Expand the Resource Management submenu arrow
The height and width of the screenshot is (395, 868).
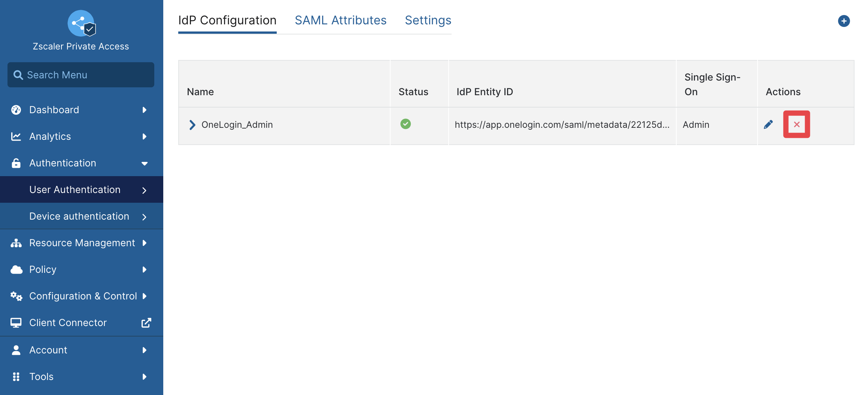145,243
